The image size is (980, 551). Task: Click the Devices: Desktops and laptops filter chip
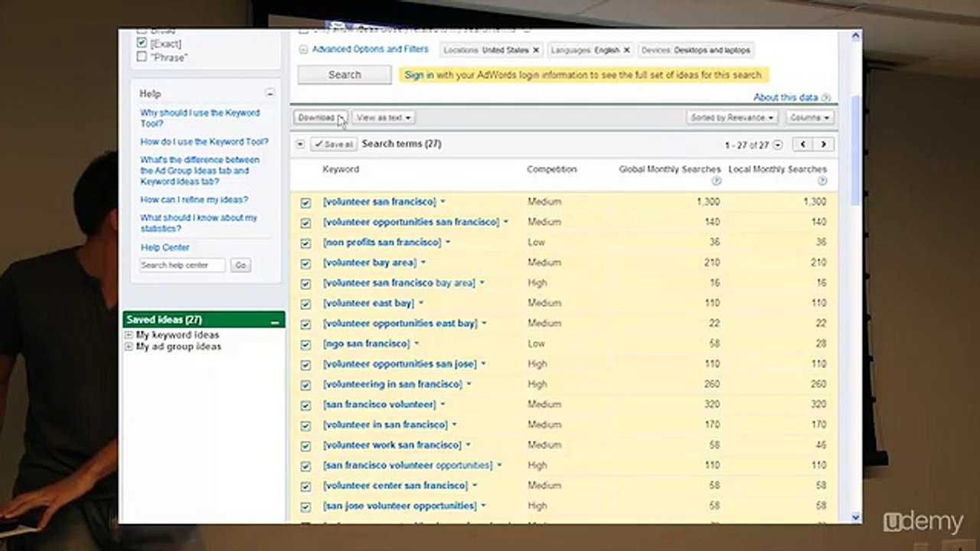tap(696, 50)
